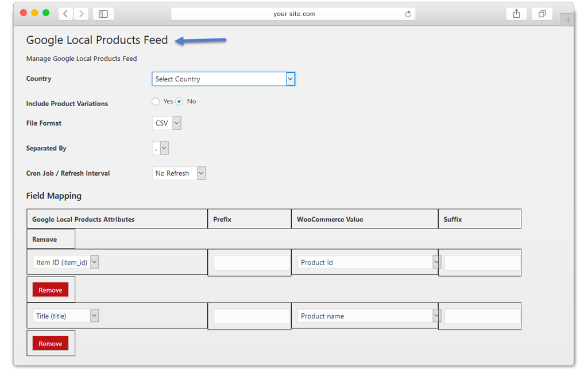Click the Google Local Products Feed heading
This screenshot has width=588, height=369.
pyautogui.click(x=96, y=40)
